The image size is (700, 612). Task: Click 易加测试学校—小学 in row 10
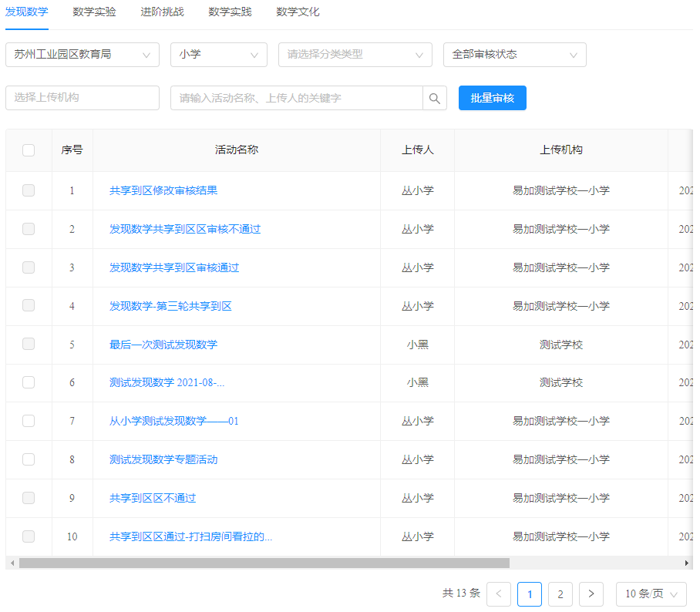click(561, 536)
